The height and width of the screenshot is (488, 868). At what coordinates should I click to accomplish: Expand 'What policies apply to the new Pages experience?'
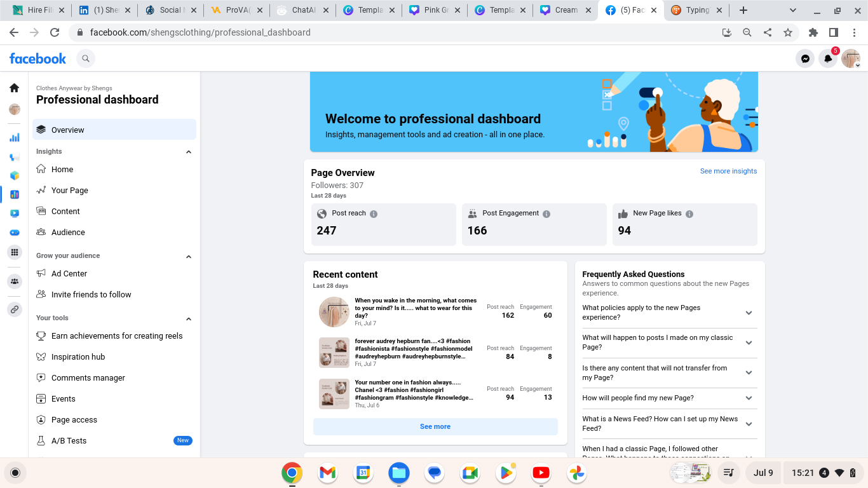coord(749,313)
